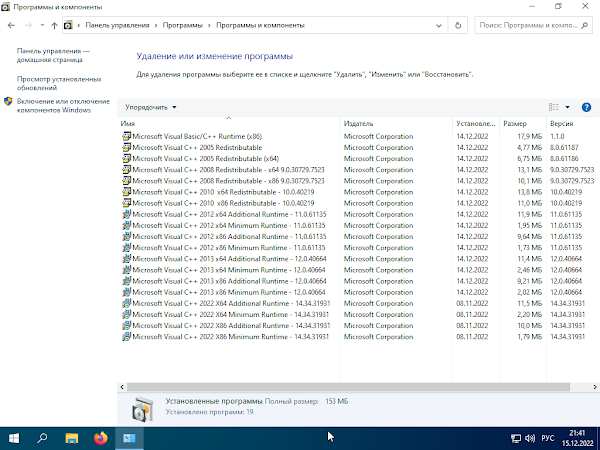Select icon of Visual C++ 2010 x64 Redistributable
This screenshot has height=450, width=600.
[126, 192]
